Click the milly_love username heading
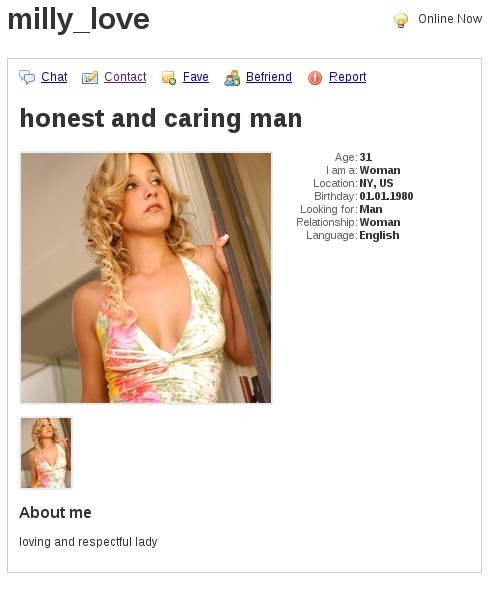The width and height of the screenshot is (499, 589). pyautogui.click(x=79, y=19)
